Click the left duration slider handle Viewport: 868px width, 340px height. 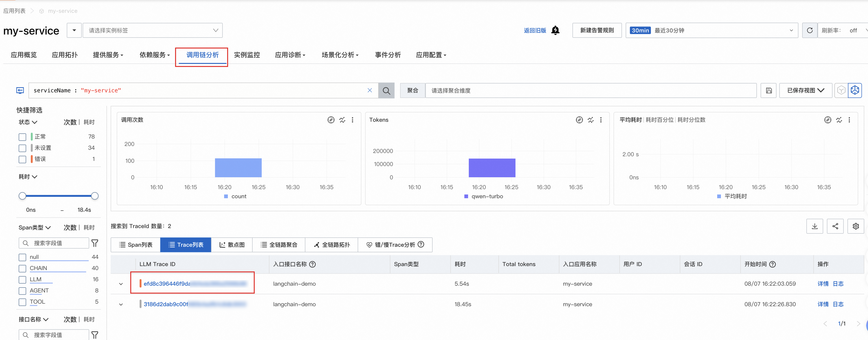tap(22, 196)
